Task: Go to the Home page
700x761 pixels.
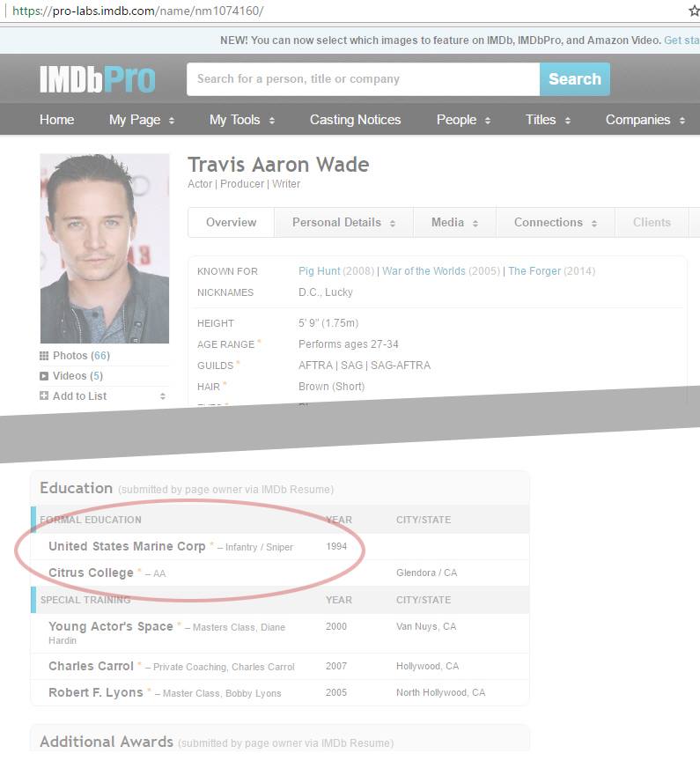Action: point(56,120)
